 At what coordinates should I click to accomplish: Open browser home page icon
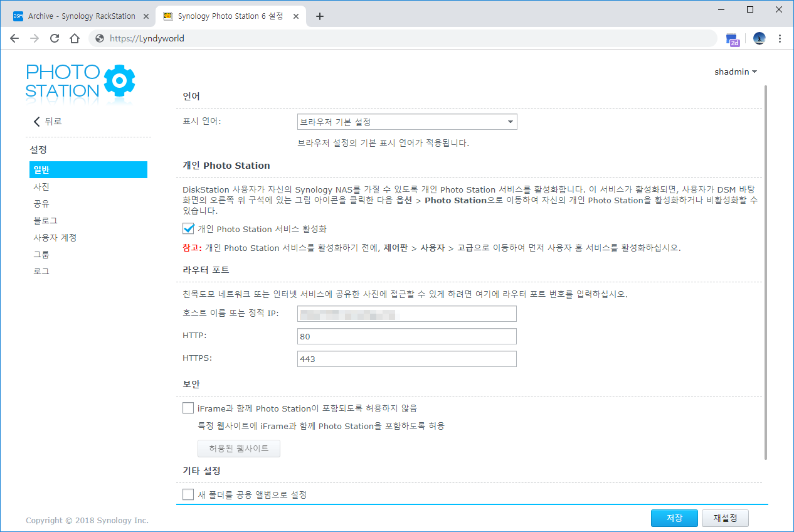(75, 38)
